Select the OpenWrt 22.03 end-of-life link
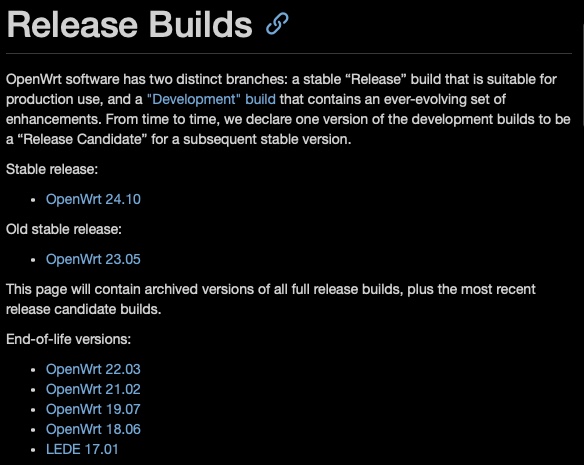 click(x=93, y=369)
